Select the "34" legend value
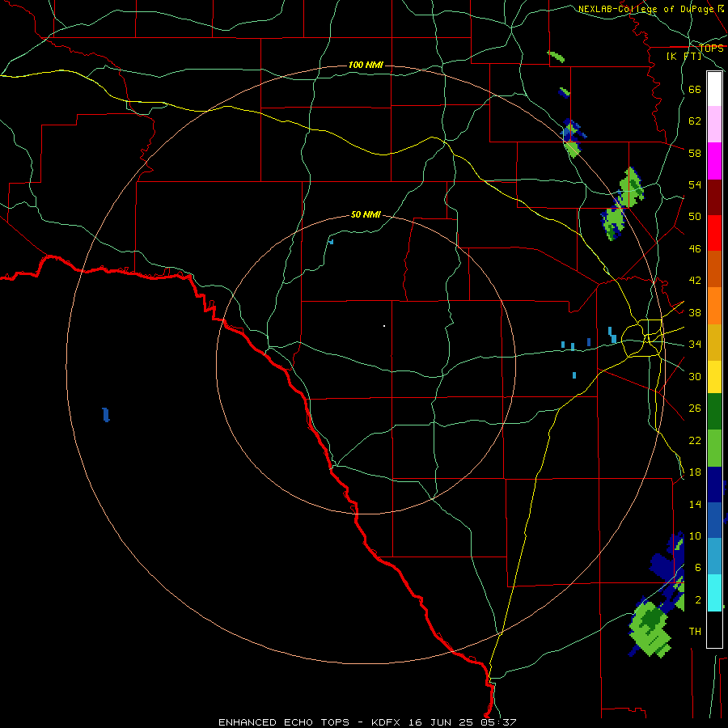 pos(695,345)
